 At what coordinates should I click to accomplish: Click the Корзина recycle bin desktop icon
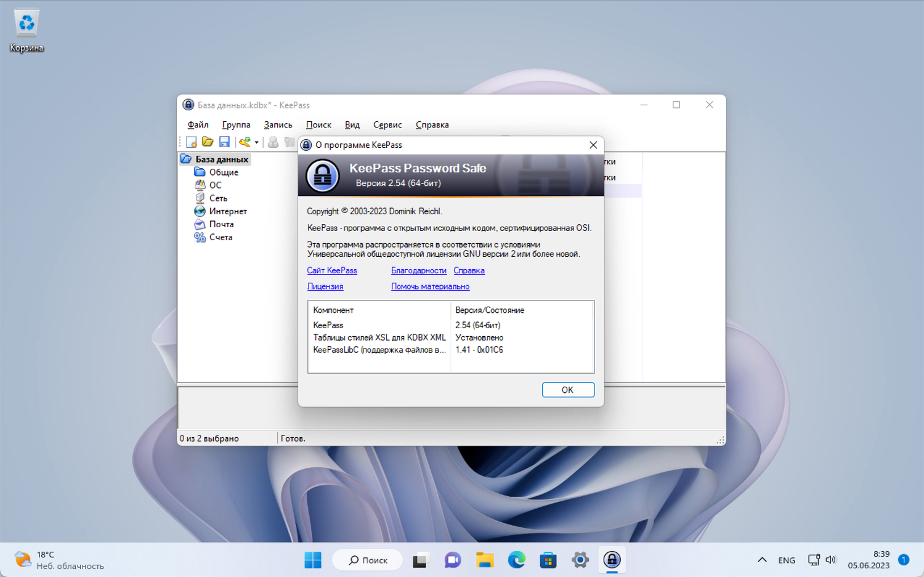(26, 30)
